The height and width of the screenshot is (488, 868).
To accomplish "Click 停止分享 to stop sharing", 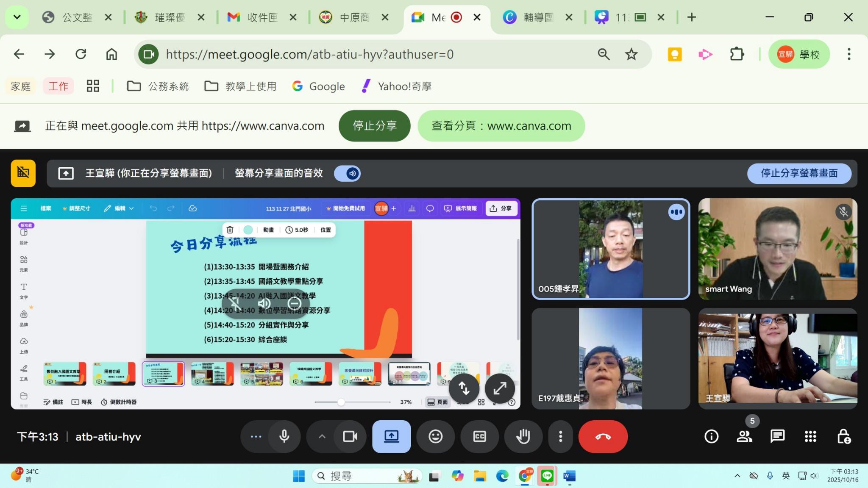I will pyautogui.click(x=374, y=125).
